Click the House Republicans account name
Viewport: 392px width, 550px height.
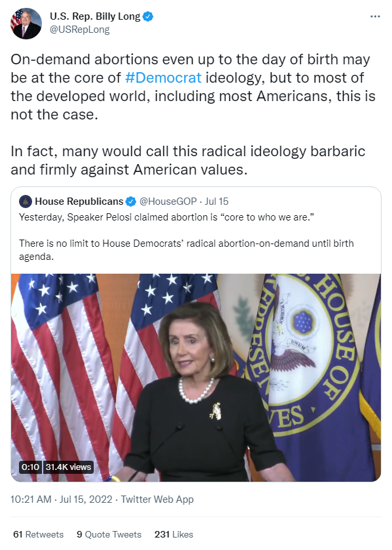(79, 201)
